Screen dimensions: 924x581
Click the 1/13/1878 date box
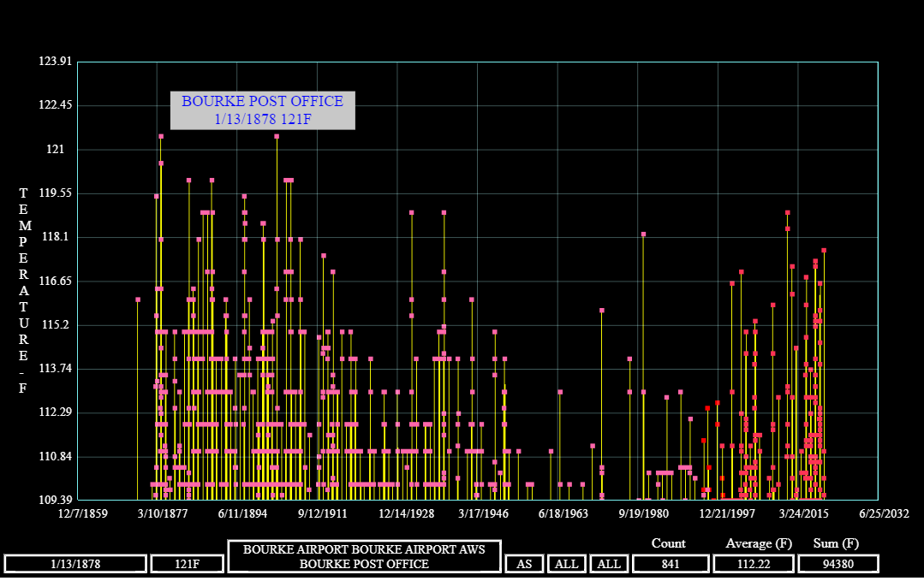click(x=75, y=564)
